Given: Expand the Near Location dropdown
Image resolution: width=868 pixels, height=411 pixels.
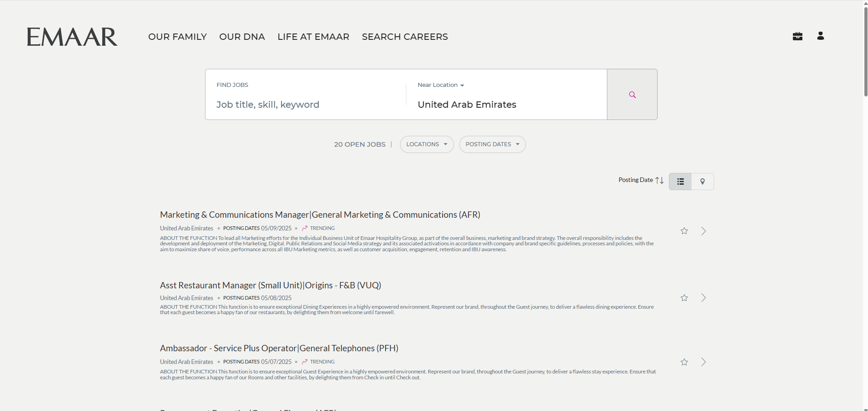Looking at the screenshot, I should pyautogui.click(x=441, y=85).
